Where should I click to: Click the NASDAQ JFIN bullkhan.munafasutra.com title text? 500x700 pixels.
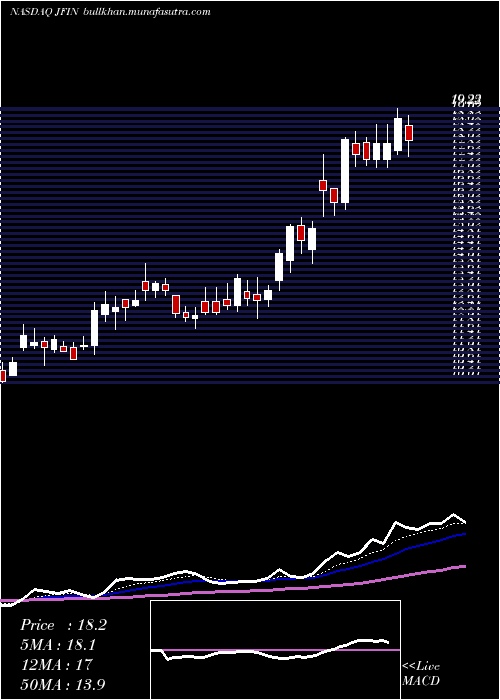point(110,12)
